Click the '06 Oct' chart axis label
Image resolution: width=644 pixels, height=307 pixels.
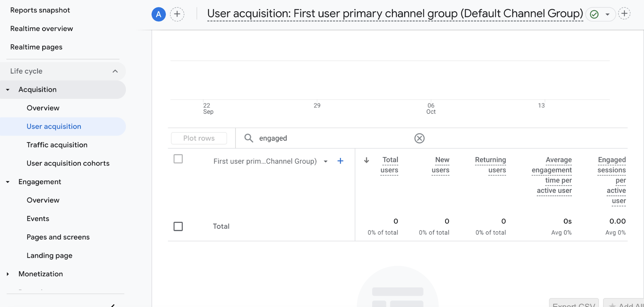[x=431, y=108]
